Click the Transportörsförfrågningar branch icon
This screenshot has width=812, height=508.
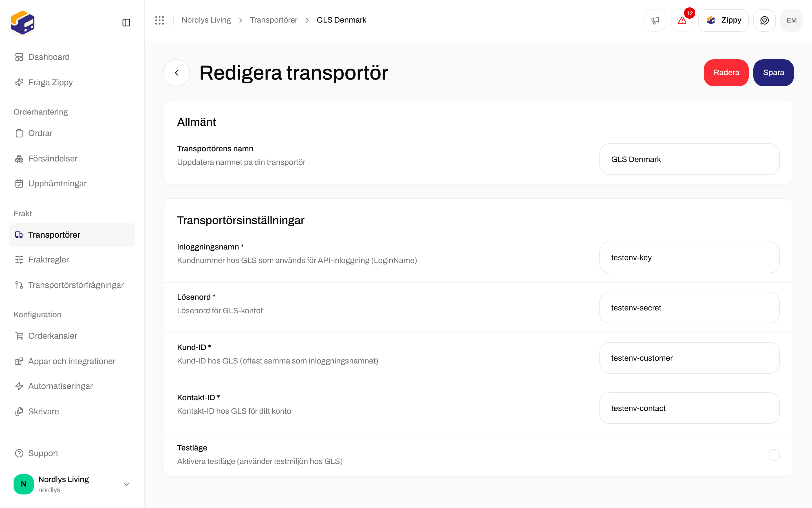[19, 285]
